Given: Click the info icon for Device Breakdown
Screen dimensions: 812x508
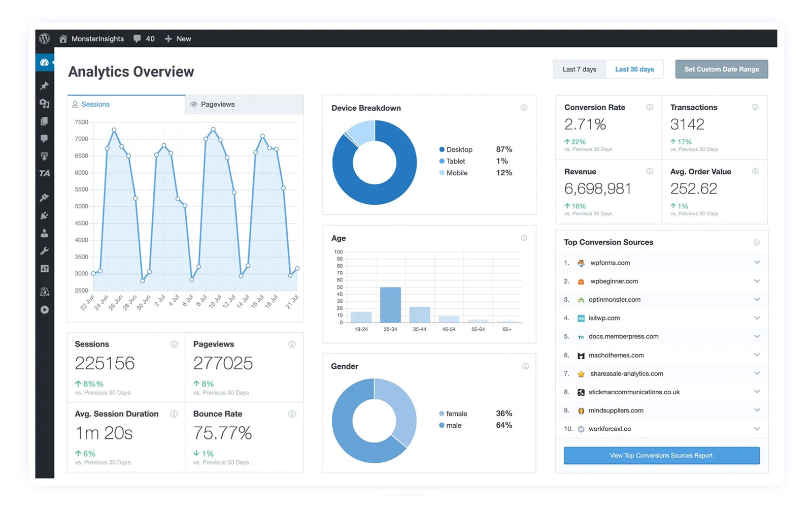Looking at the screenshot, I should click(524, 108).
